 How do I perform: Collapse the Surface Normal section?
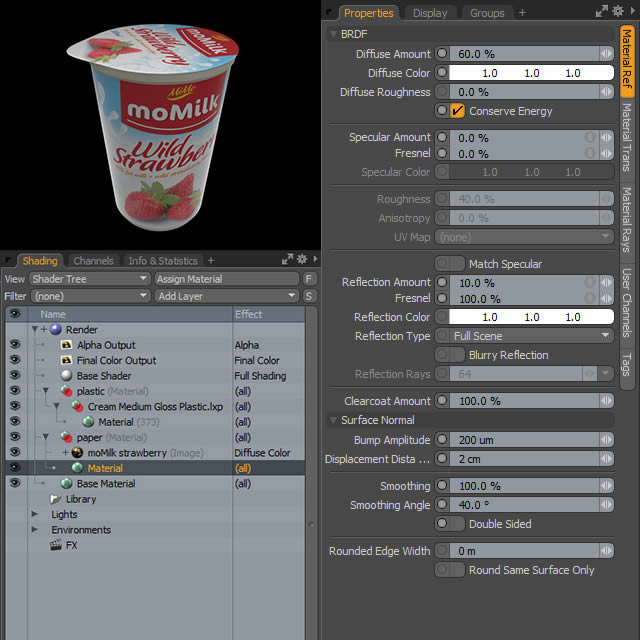coord(333,420)
